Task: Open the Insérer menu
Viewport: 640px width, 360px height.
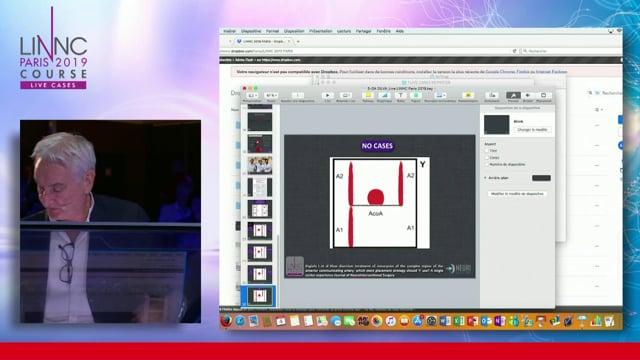Action: [x=229, y=31]
